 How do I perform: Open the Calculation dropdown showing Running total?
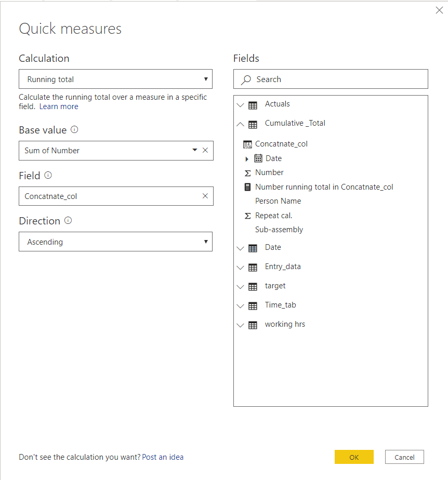pyautogui.click(x=115, y=79)
